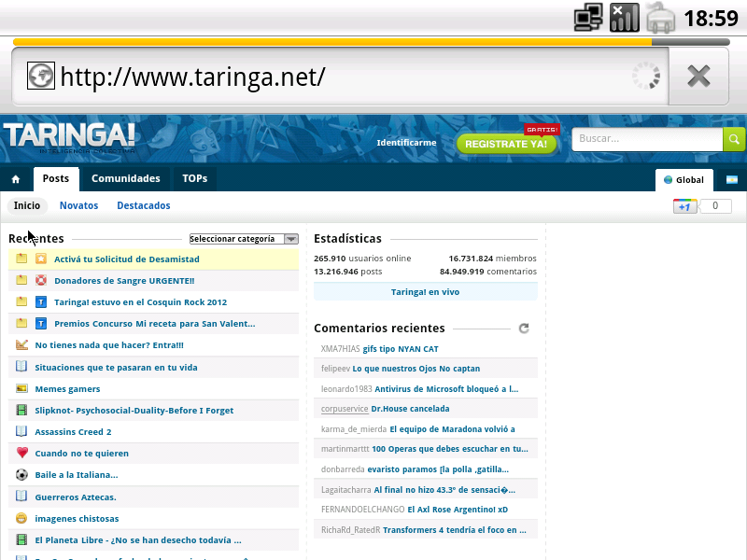Viewport: 747px width, 560px height.
Task: Open comment link Dr.House cancelada
Action: [410, 409]
